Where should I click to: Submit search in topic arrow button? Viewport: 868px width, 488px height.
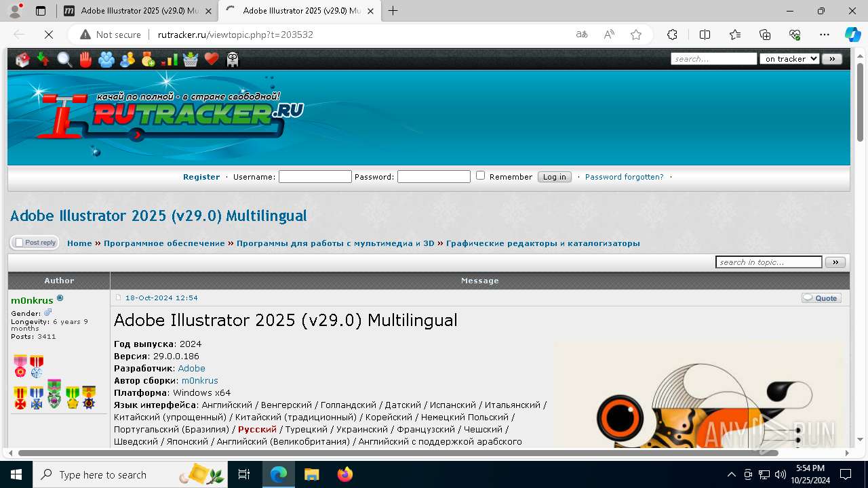pyautogui.click(x=835, y=262)
